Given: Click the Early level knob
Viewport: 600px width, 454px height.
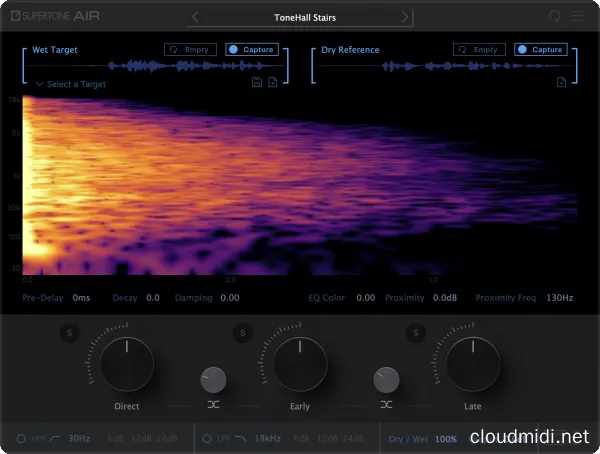Looking at the screenshot, I should (x=300, y=364).
